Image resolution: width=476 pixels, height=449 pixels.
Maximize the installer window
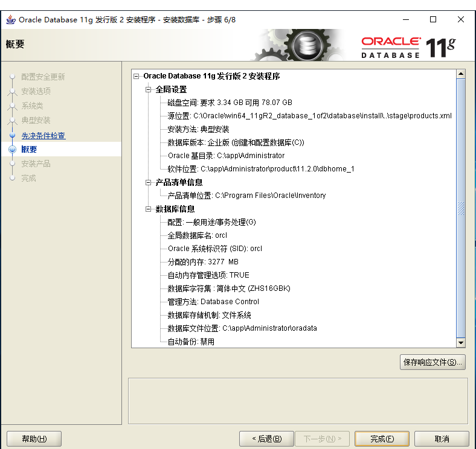point(433,19)
